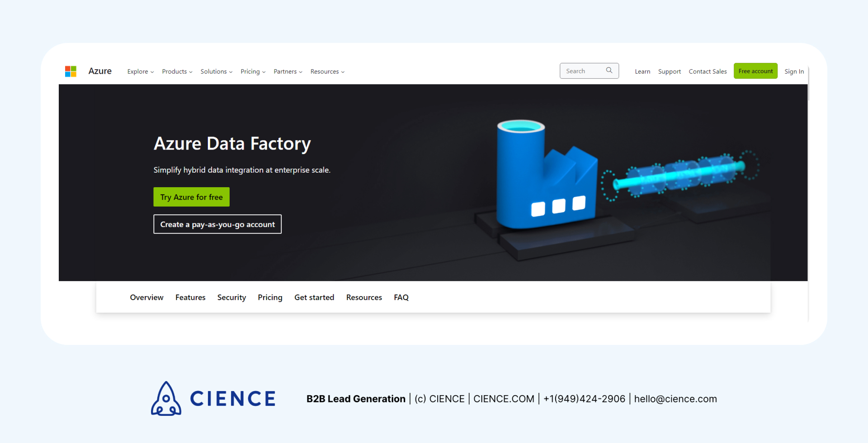Click the email hello@cience.com link
Screen dimensions: 868x443
[675, 399]
